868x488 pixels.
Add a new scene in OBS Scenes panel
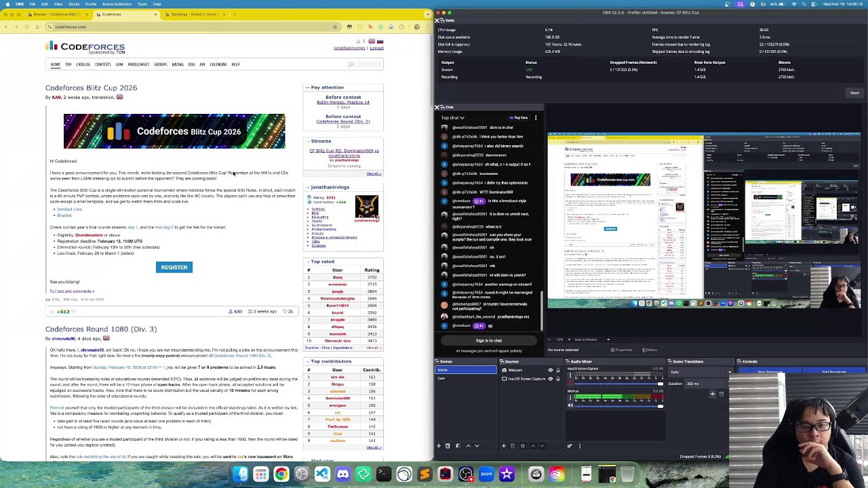coord(439,446)
